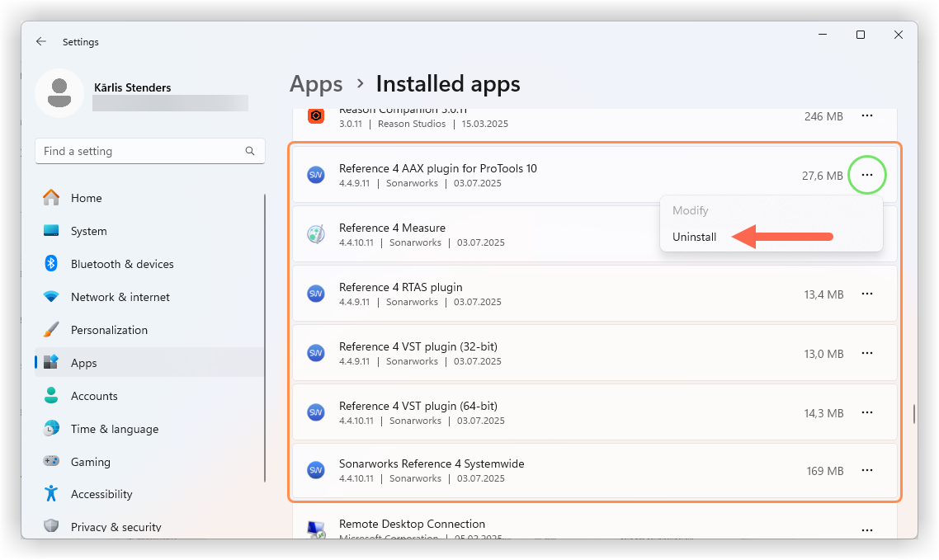Click the Network wifi icon
This screenshot has width=939, height=560.
[51, 297]
